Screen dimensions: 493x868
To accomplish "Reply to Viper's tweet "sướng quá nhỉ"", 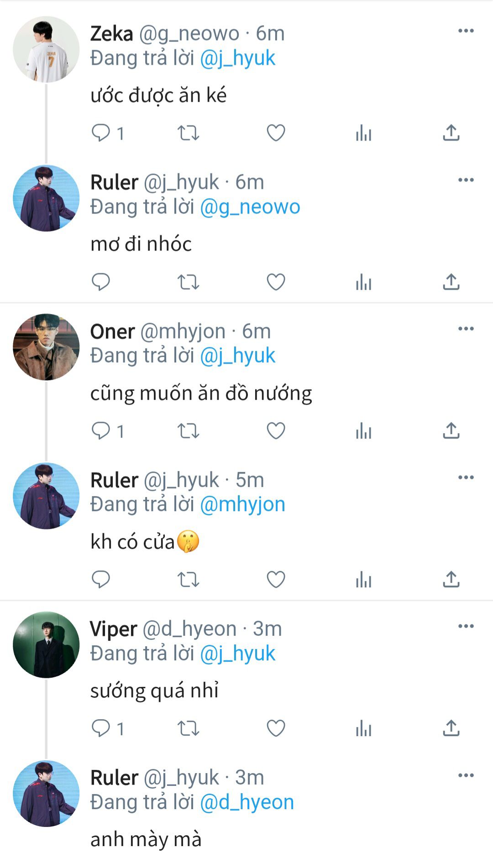I will (101, 728).
